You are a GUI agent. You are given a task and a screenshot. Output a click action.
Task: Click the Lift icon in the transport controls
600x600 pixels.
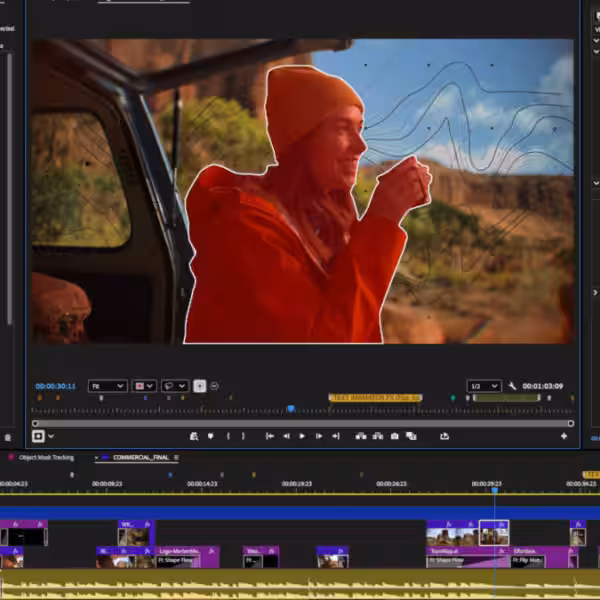(x=361, y=436)
